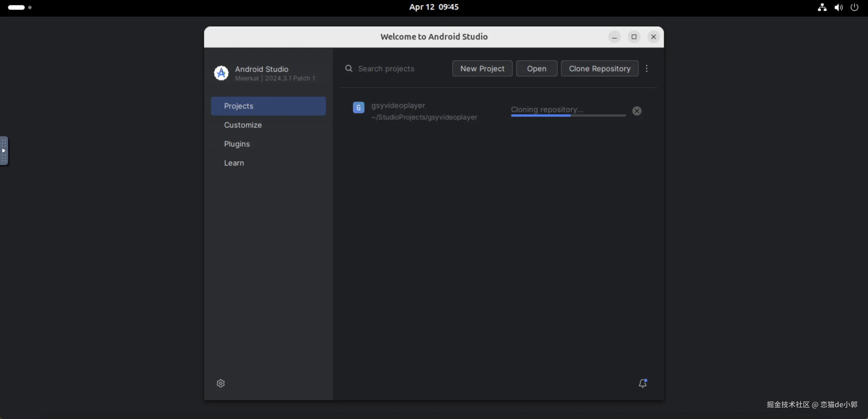Select the Projects tab in sidebar

pos(268,106)
